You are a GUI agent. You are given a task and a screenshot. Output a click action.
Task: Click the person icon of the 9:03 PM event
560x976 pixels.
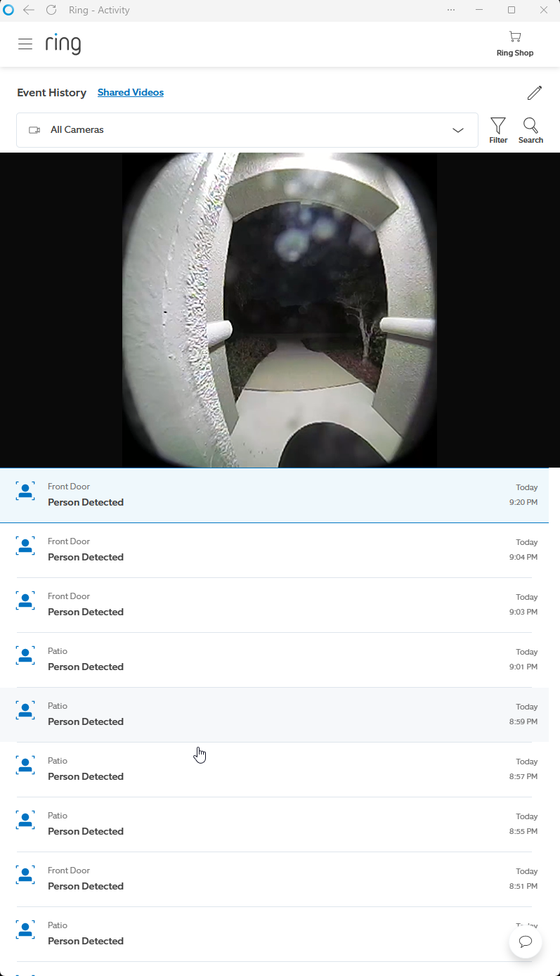tap(25, 601)
